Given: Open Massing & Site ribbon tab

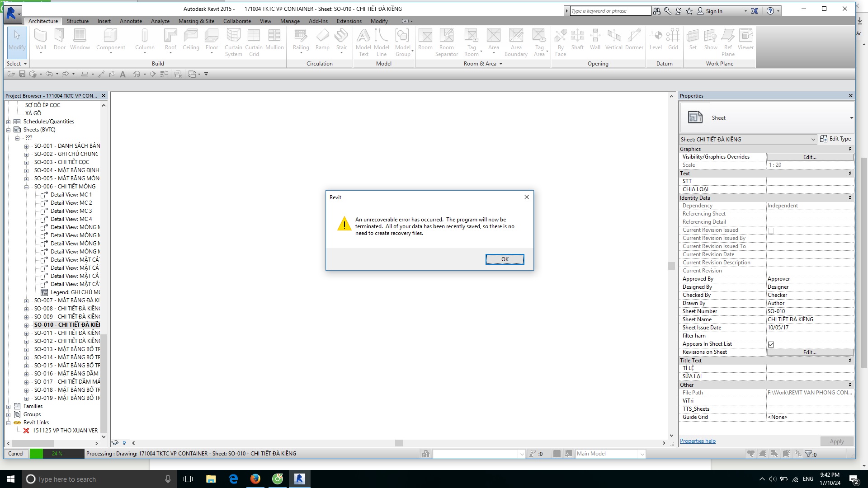Looking at the screenshot, I should pos(196,21).
